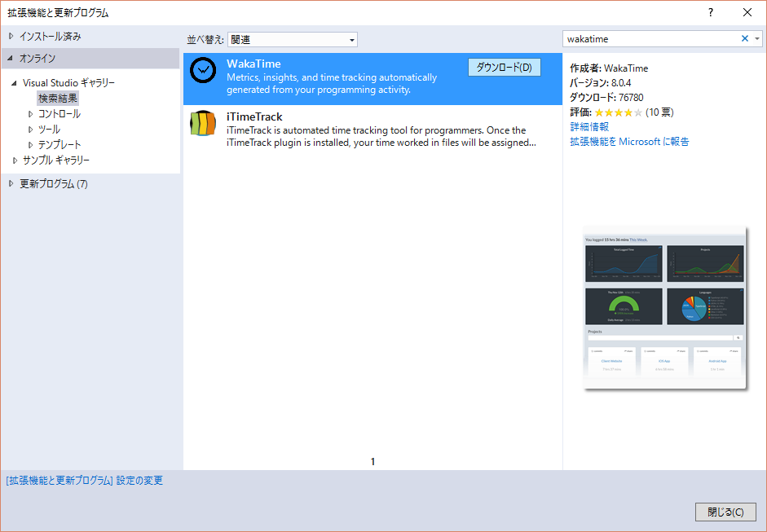Select the Visual Studio ギャラリー label
The height and width of the screenshot is (532, 767).
pos(68,82)
